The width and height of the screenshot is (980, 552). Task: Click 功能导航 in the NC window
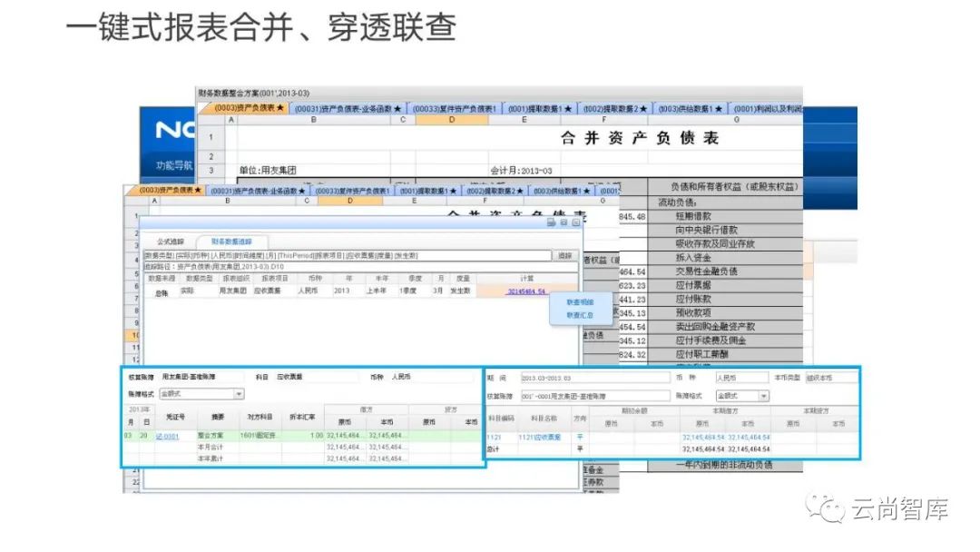pos(173,165)
